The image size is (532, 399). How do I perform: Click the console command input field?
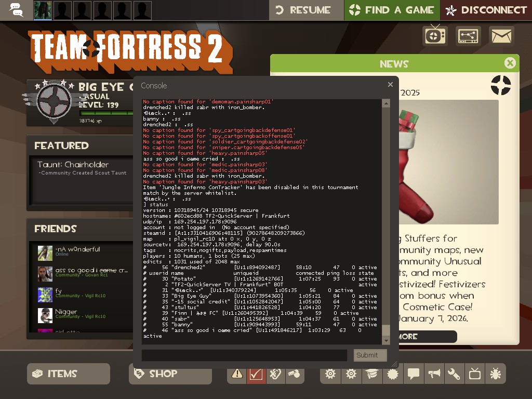tap(244, 355)
